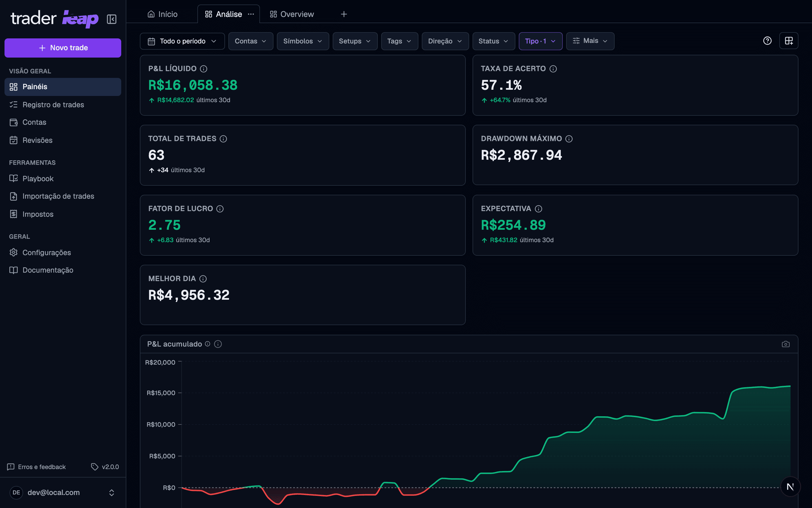Click the round N badge button
812x508 pixels.
pos(790,487)
